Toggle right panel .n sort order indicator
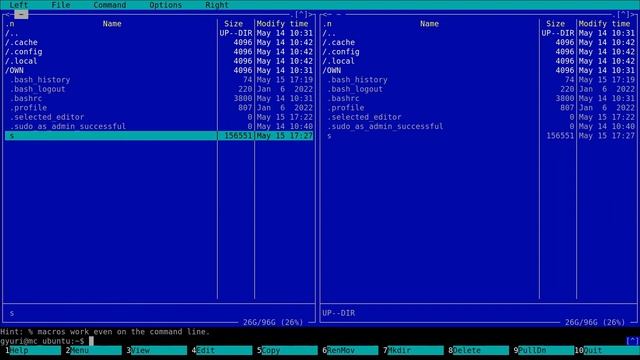Screen dimensions: 640x360 [x=327, y=24]
